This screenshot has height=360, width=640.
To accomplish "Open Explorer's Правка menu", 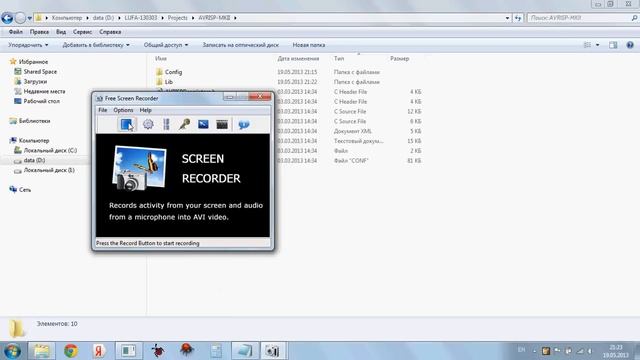I will click(x=39, y=32).
